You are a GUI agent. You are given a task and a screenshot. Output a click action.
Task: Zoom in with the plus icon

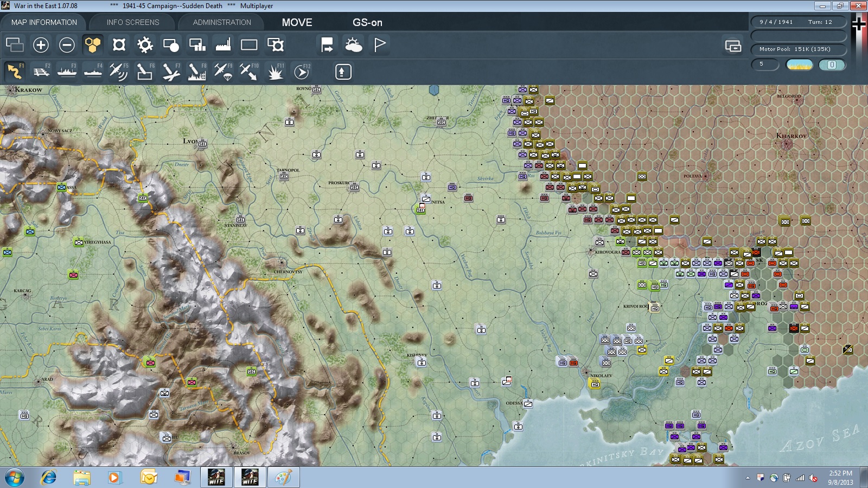point(41,44)
